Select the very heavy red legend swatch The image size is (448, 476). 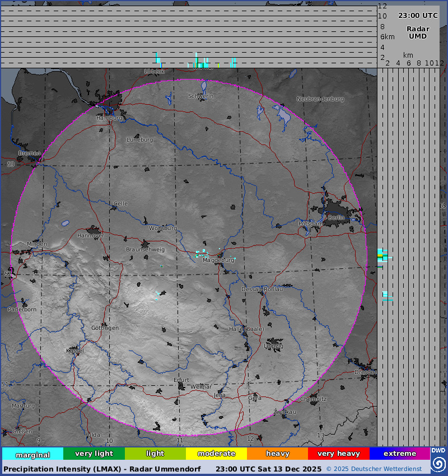338,454
